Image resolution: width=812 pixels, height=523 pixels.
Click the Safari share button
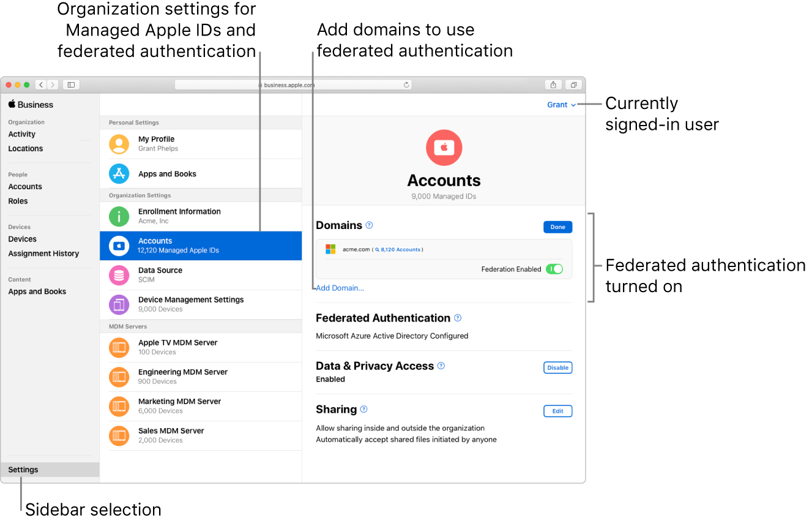(x=553, y=85)
